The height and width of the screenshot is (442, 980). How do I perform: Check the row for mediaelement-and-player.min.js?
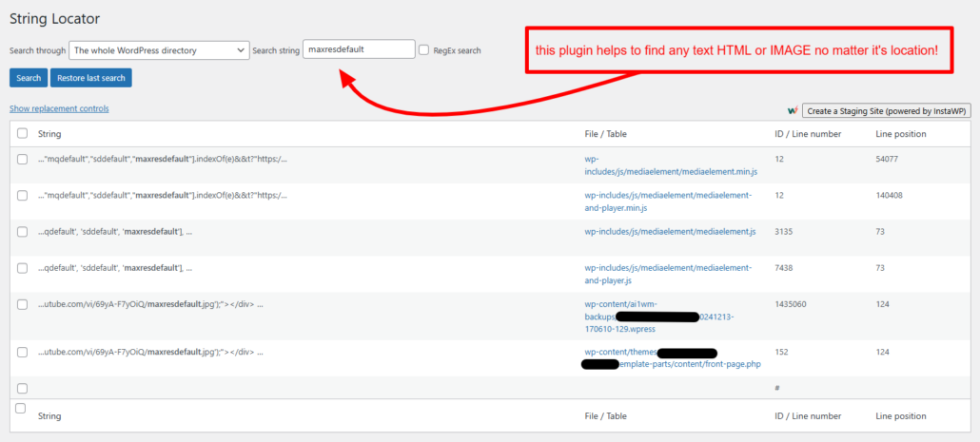coord(23,196)
